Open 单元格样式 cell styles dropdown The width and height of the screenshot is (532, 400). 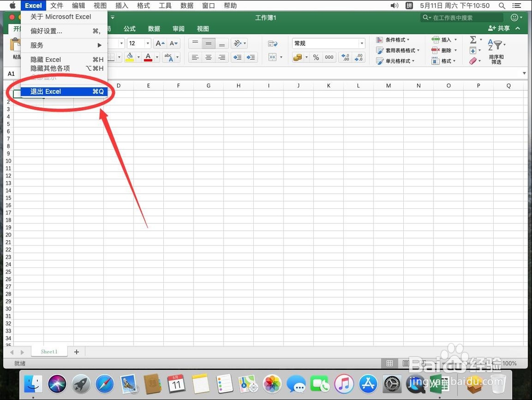click(x=395, y=61)
